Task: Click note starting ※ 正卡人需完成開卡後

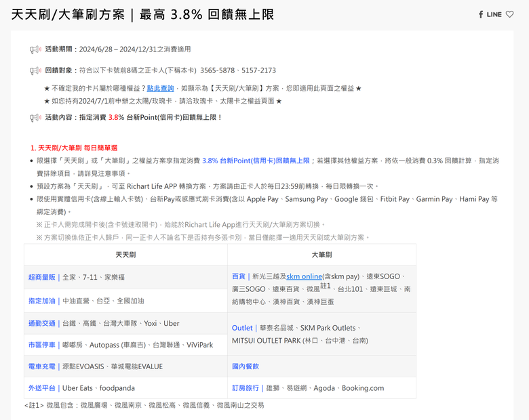Action: click(x=181, y=224)
